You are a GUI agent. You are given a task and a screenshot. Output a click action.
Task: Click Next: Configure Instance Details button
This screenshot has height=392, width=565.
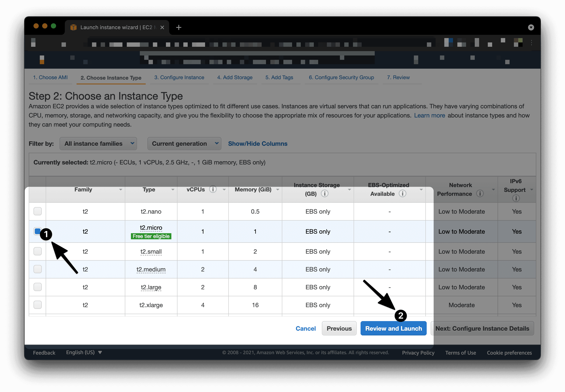[x=482, y=328]
